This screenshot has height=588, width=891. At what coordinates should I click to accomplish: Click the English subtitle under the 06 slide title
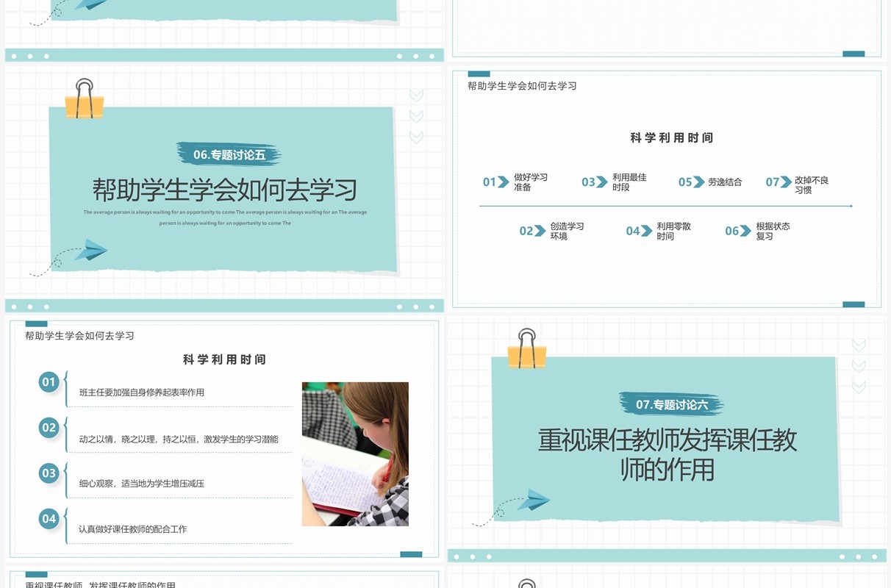(225, 218)
